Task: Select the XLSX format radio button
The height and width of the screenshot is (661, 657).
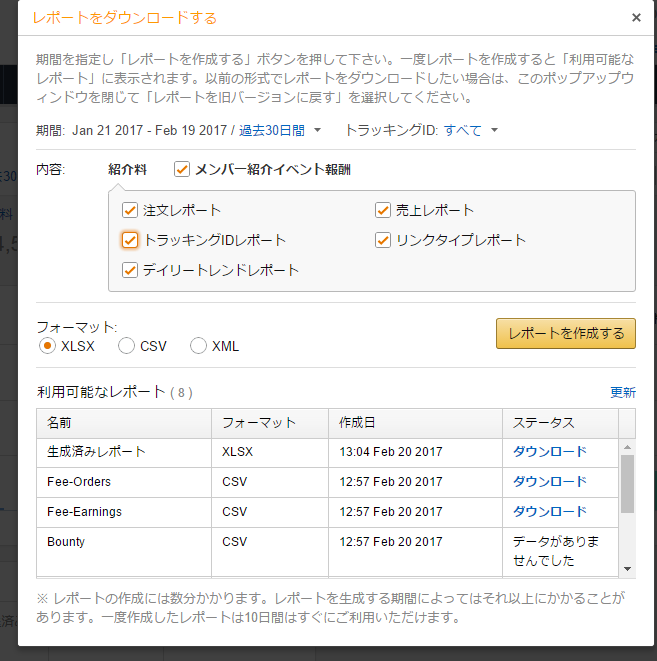Action: 47,346
